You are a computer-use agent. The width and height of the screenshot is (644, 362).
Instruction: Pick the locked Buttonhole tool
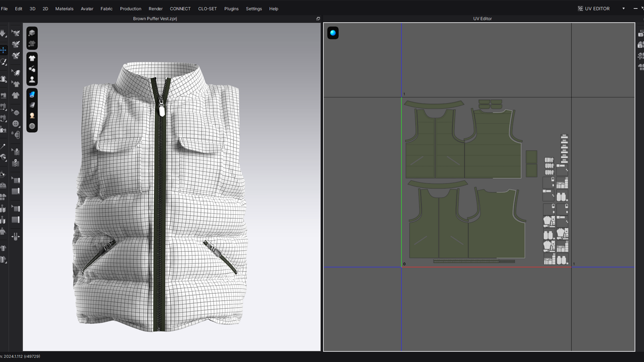(x=16, y=135)
